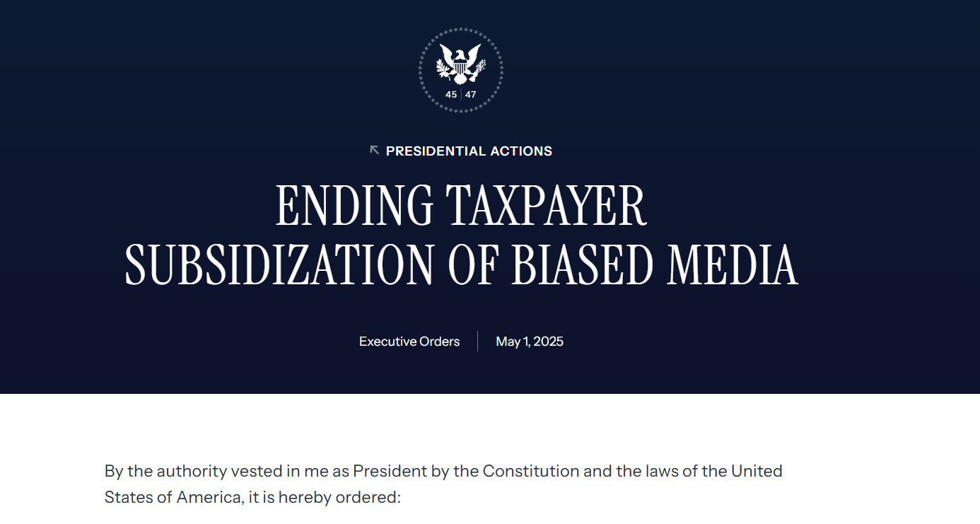Open the Presidential Actions link
Viewport: 980px width, 524px height.
tap(469, 151)
